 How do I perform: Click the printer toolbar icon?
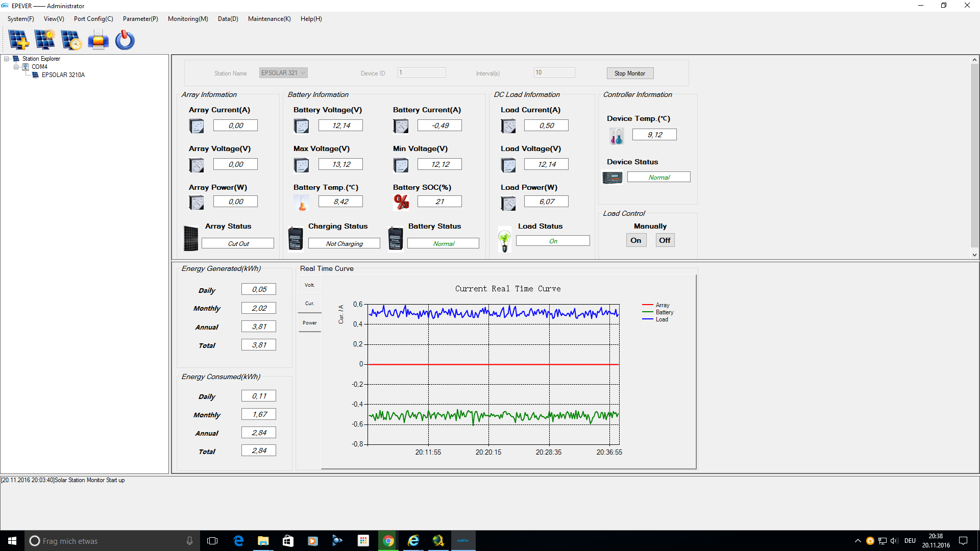click(98, 40)
